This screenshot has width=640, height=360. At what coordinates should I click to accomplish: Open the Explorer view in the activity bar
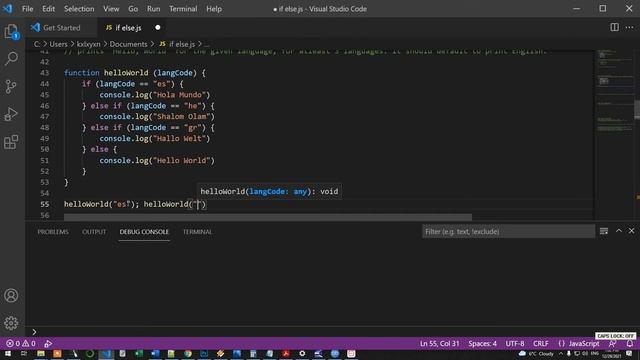coord(11,31)
